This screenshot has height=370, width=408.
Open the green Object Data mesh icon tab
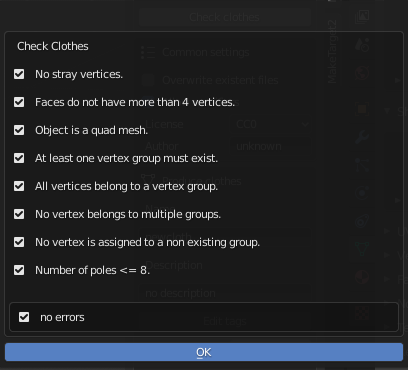click(x=362, y=248)
